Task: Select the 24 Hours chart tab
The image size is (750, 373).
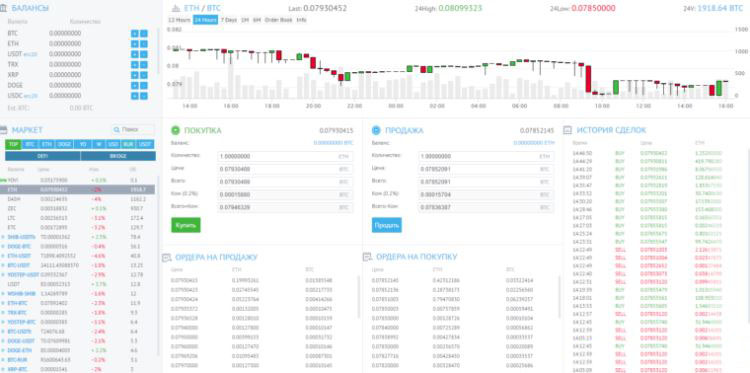Action: click(205, 20)
